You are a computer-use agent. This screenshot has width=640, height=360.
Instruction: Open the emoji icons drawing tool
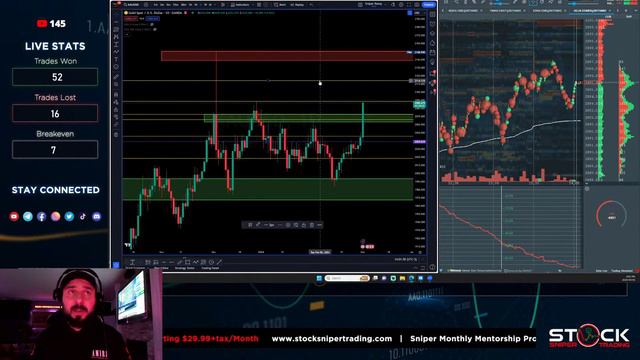[116, 67]
